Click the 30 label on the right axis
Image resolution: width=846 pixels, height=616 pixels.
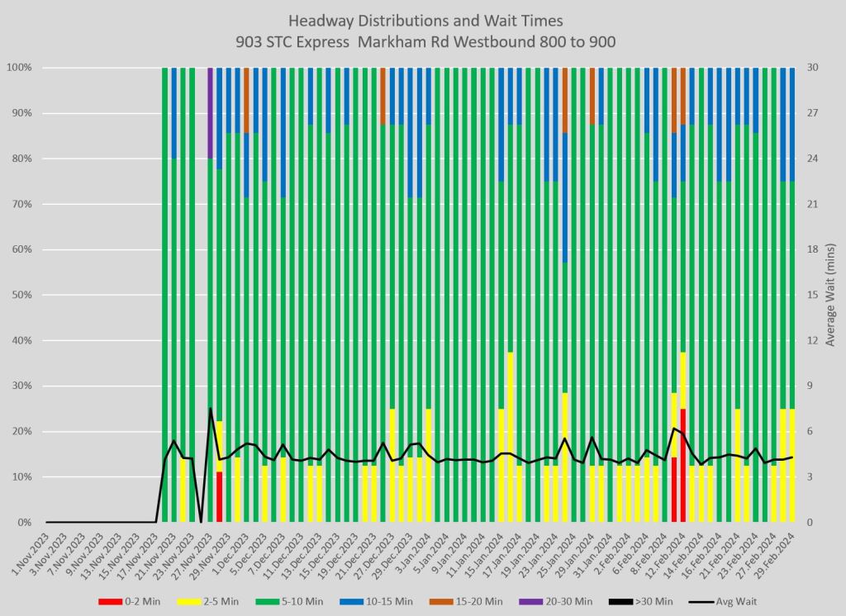[x=811, y=68]
